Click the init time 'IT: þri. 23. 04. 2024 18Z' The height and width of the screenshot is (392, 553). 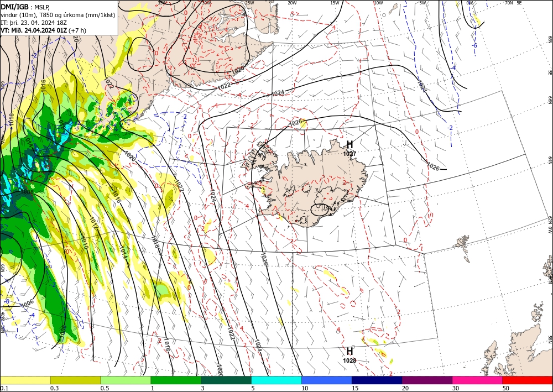34,23
